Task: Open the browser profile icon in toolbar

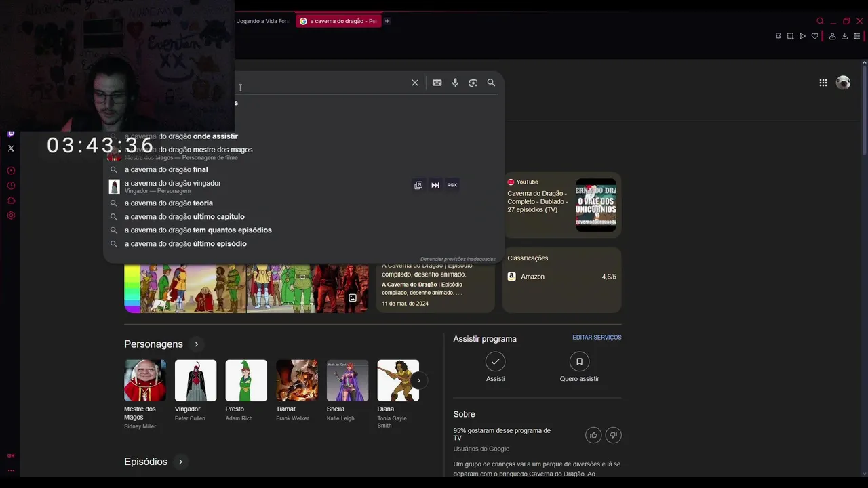Action: point(832,36)
